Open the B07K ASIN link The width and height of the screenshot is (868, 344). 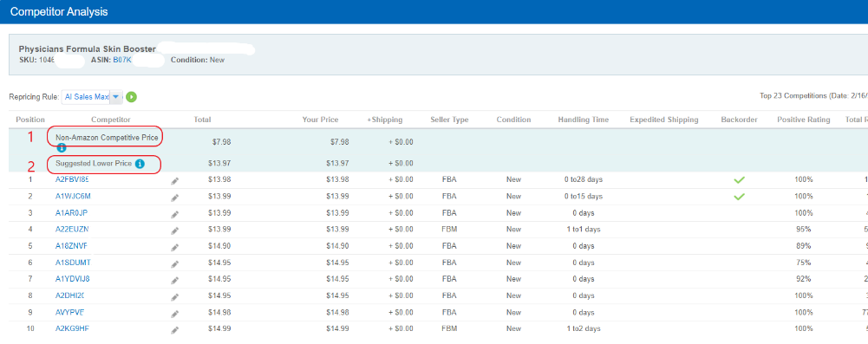tap(121, 60)
